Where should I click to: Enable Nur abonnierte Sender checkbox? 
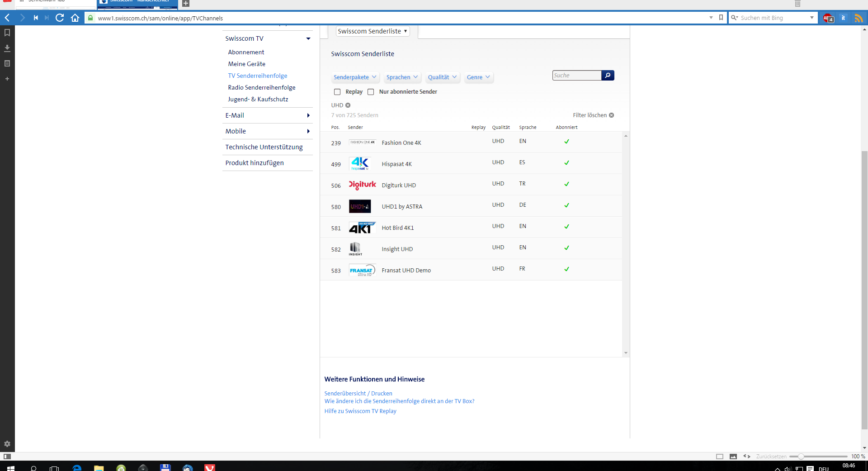371,92
